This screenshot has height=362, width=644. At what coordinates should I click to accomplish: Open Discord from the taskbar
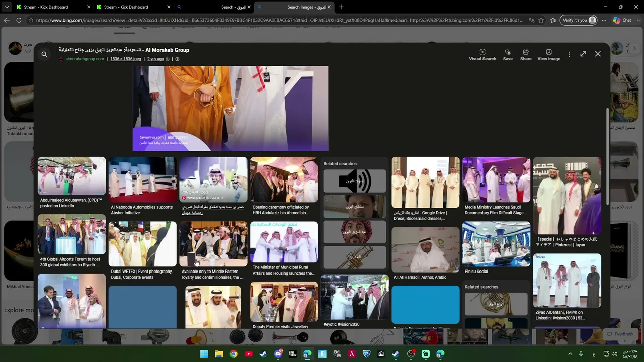[278, 354]
